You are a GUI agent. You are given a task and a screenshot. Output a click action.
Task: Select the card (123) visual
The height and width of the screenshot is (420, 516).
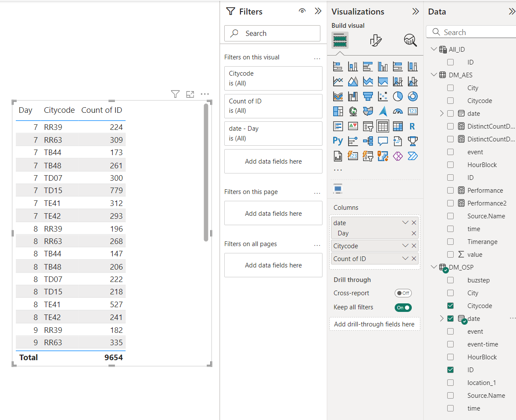pyautogui.click(x=413, y=111)
